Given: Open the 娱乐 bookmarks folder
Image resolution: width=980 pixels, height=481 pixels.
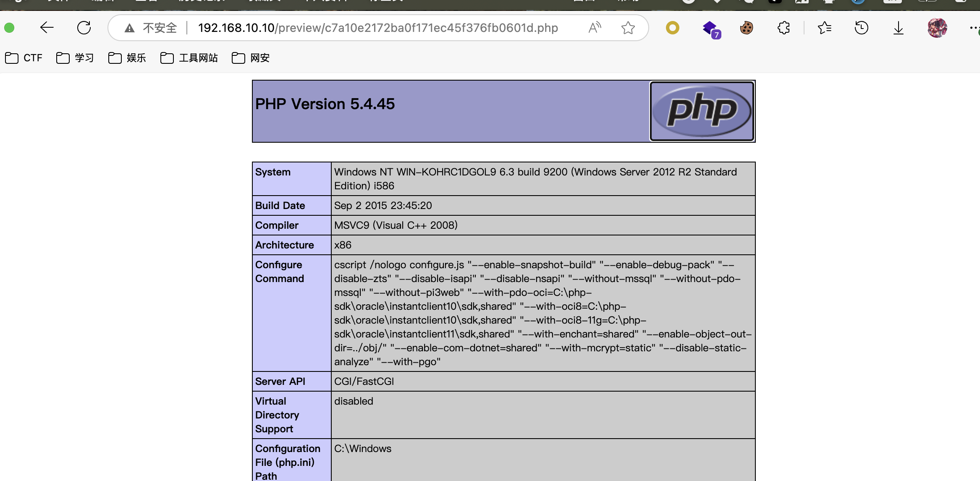Looking at the screenshot, I should [x=127, y=58].
